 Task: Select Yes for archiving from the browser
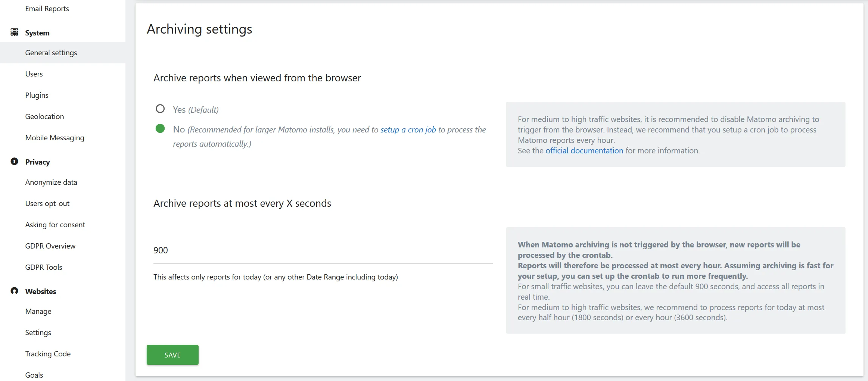point(161,109)
